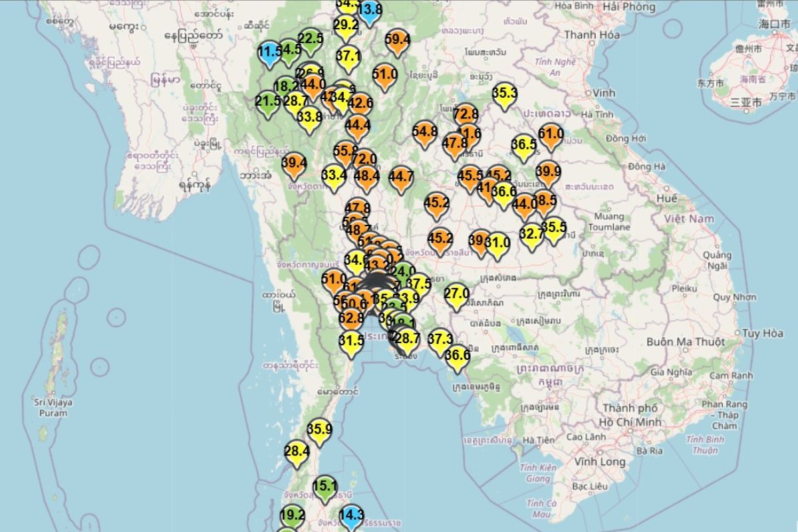Select the orange 39.9 marker
The width and height of the screenshot is (798, 532).
pos(548,176)
